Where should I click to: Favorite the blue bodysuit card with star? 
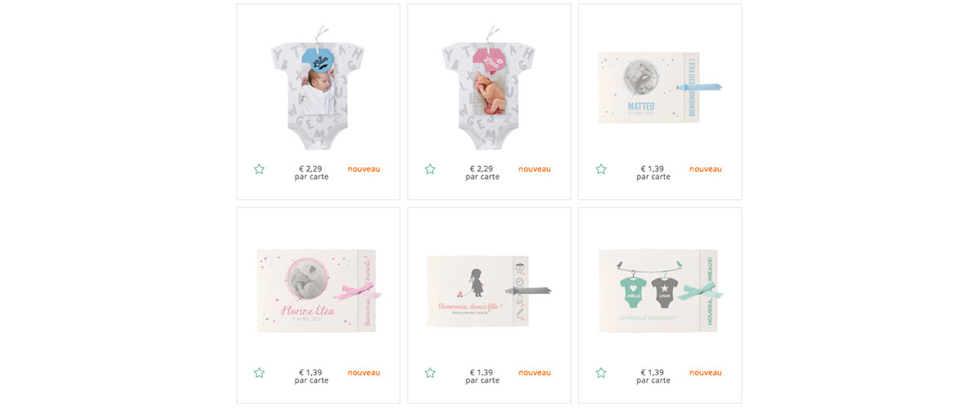[259, 169]
